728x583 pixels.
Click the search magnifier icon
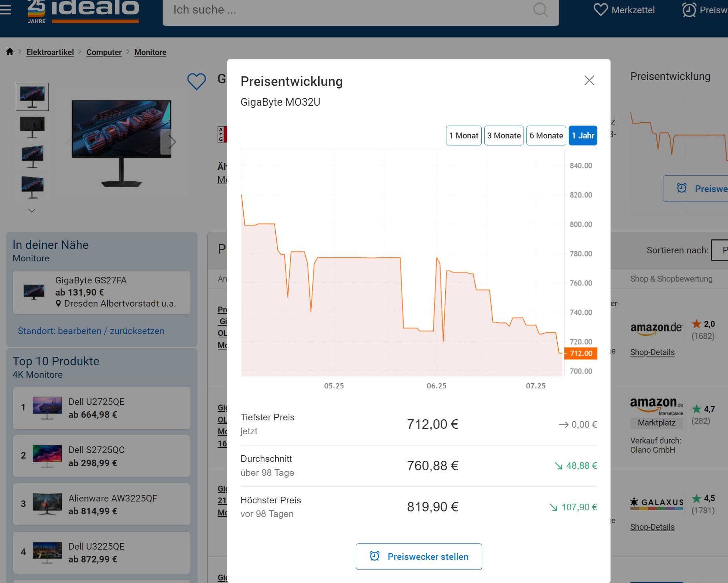pos(540,10)
